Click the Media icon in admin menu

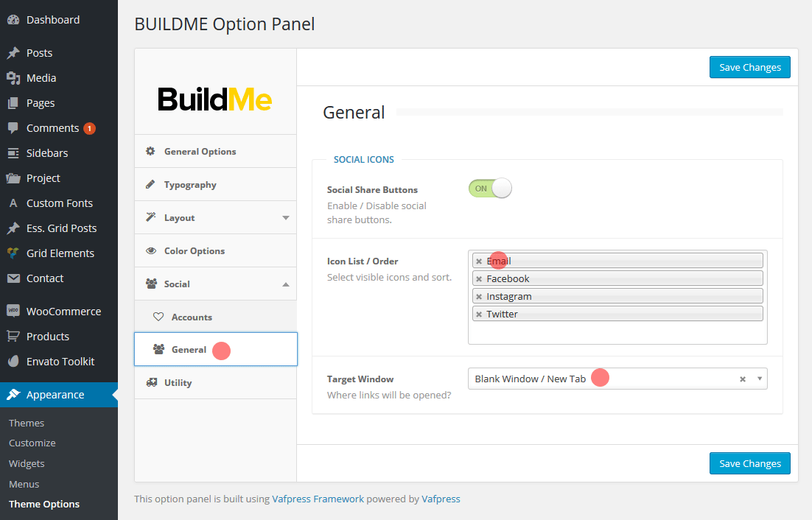(x=13, y=78)
